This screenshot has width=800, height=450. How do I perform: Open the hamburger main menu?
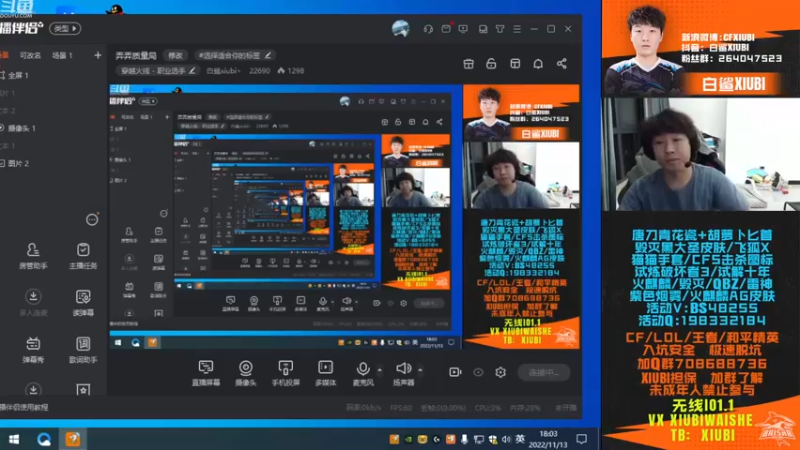517,29
